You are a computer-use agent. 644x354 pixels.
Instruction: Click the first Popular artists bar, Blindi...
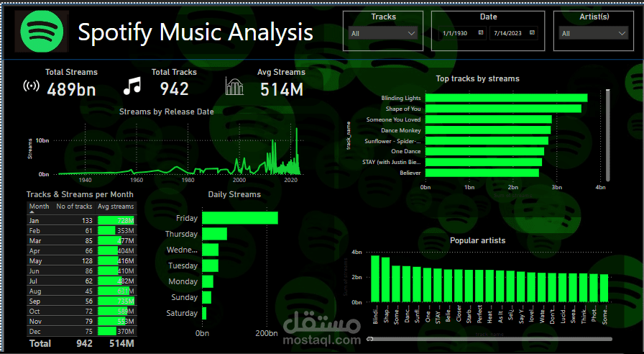tap(375, 278)
